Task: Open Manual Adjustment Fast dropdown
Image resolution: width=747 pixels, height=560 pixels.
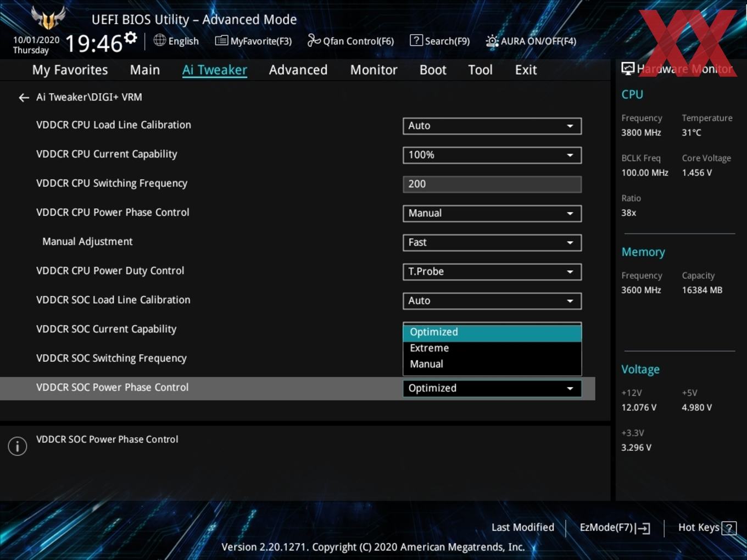Action: (492, 242)
